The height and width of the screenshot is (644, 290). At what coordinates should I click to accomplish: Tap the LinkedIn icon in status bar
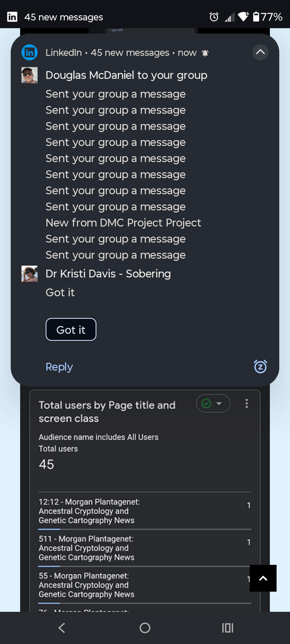pos(12,17)
